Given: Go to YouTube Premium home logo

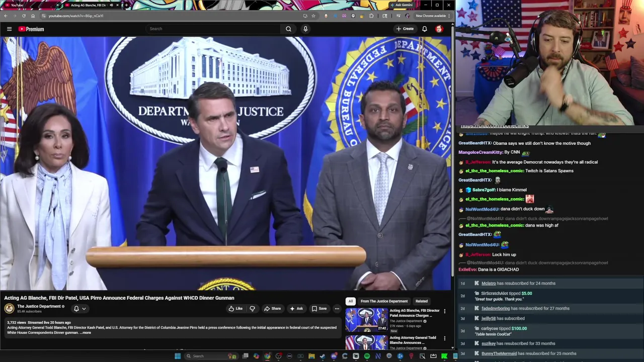Looking at the screenshot, I should tap(31, 29).
